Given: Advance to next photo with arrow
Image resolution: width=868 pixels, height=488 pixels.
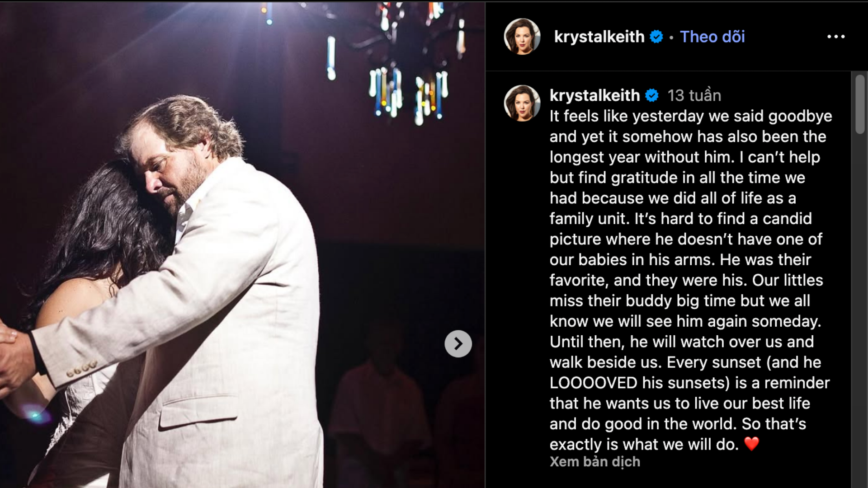Looking at the screenshot, I should [x=458, y=344].
